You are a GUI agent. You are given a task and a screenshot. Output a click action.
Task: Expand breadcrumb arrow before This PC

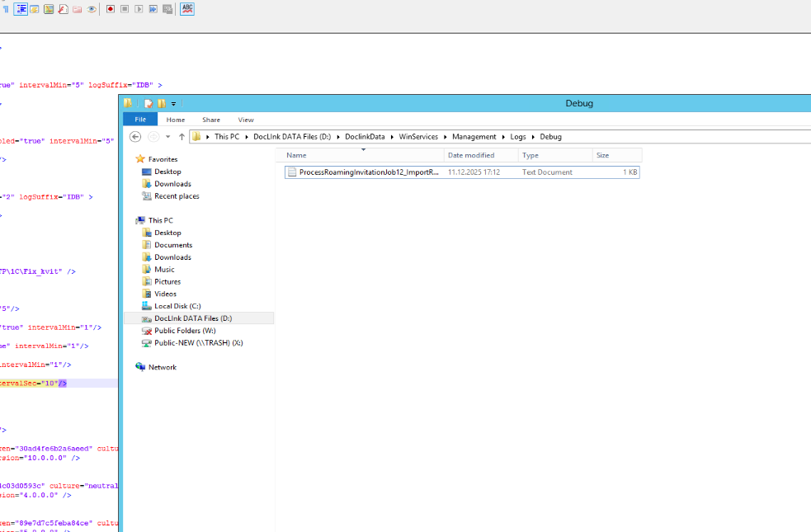[207, 137]
